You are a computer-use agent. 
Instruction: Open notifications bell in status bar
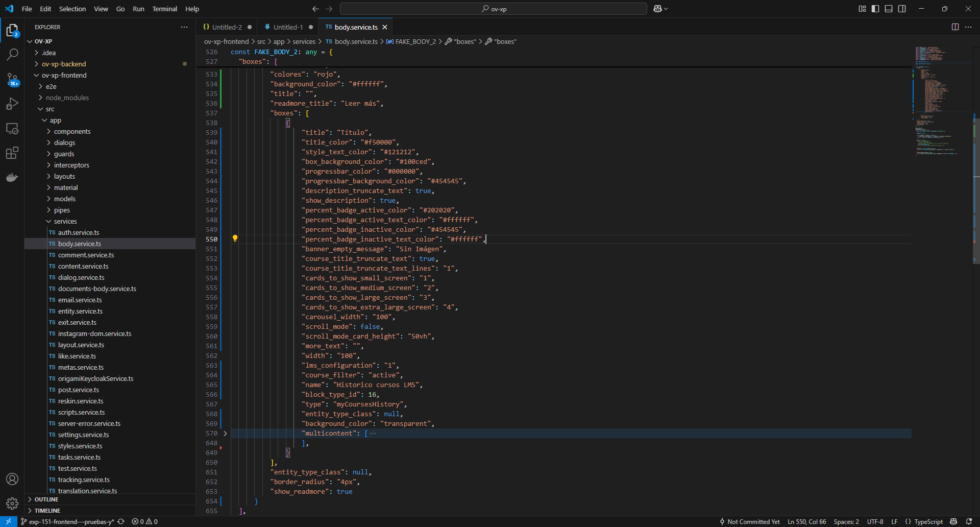969,521
